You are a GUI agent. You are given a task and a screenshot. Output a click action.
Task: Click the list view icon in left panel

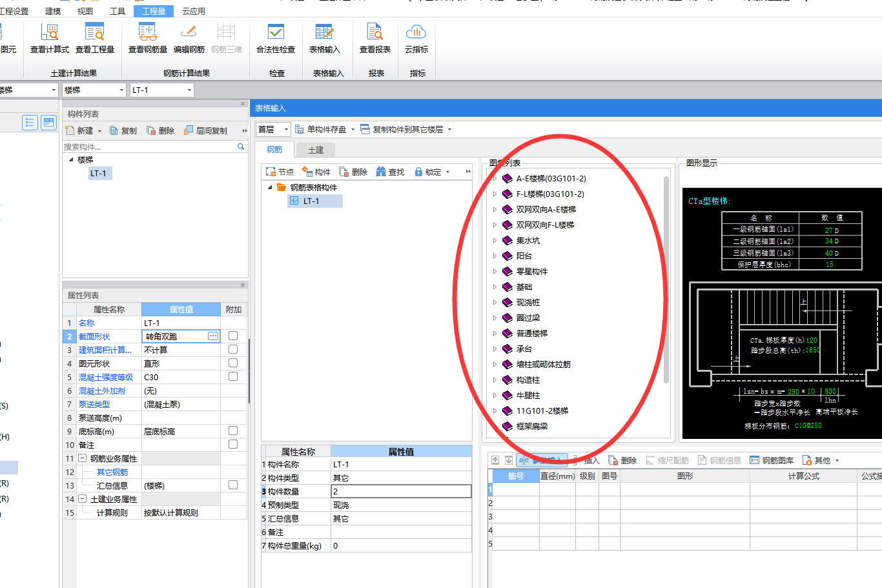30,123
